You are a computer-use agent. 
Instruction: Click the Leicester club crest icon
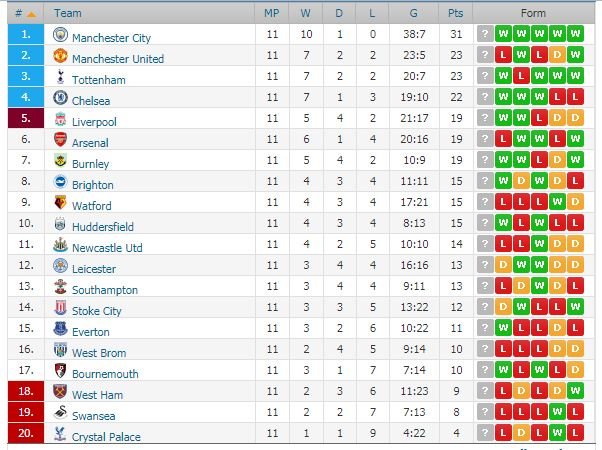60,266
